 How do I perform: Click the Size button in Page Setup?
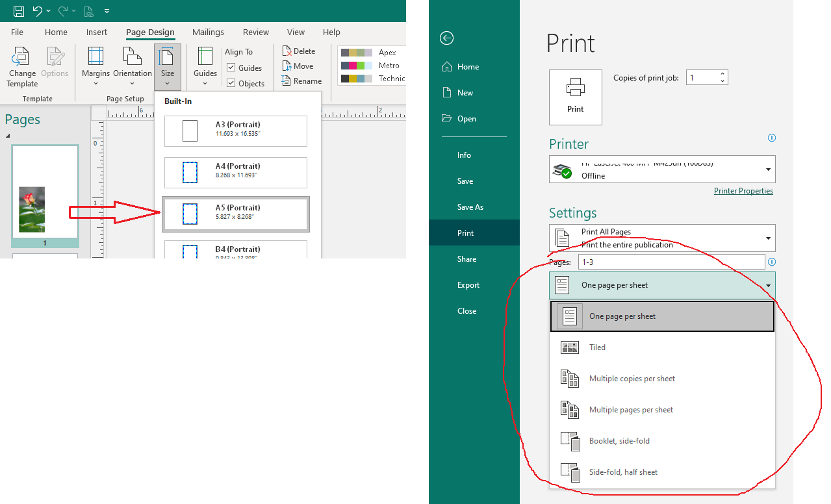tap(168, 68)
